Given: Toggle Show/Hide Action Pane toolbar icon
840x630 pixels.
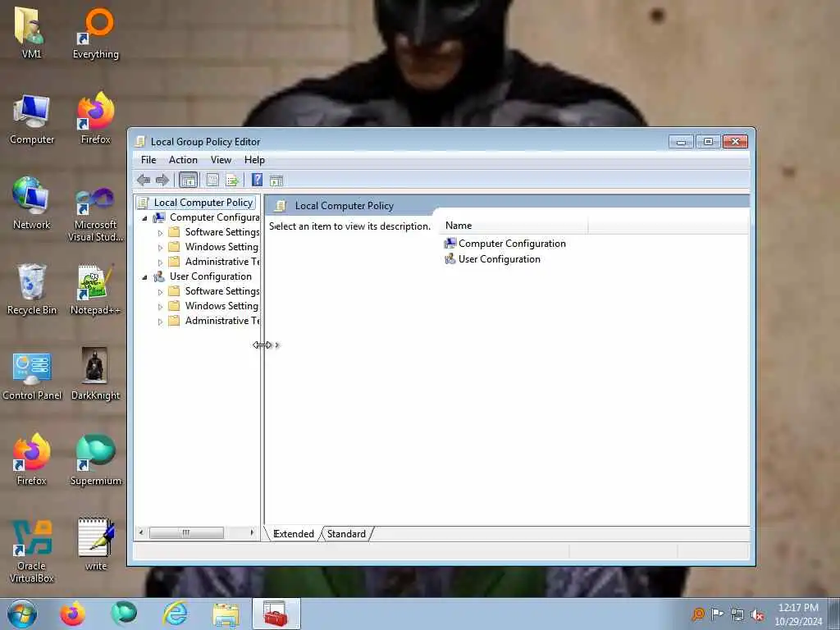Looking at the screenshot, I should tap(276, 181).
